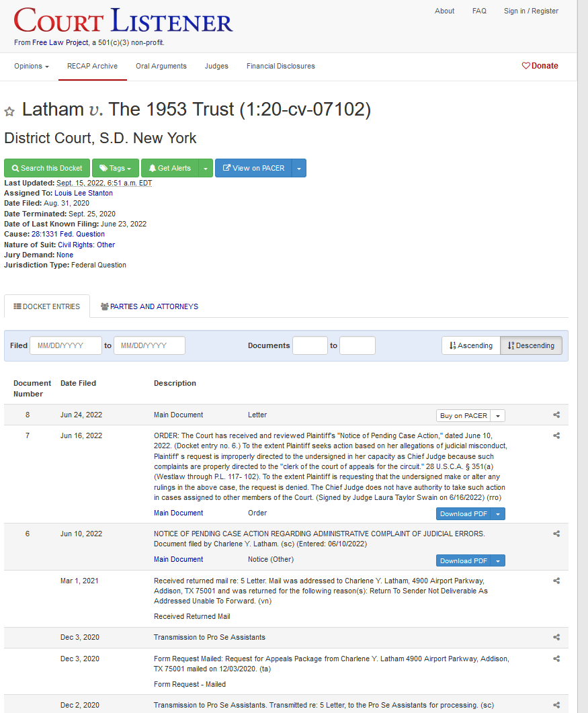
Task: Click the Jury Demand None link
Action: [65, 255]
